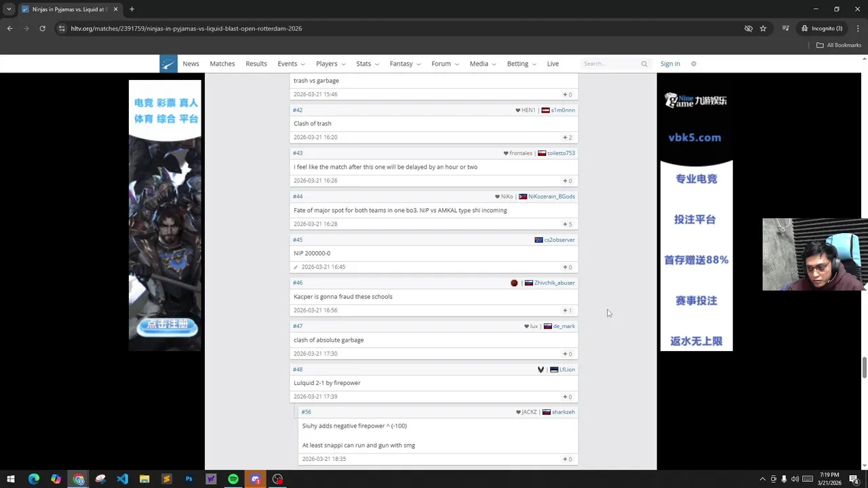Open comment #44 permalink
The height and width of the screenshot is (488, 868).
(x=298, y=197)
